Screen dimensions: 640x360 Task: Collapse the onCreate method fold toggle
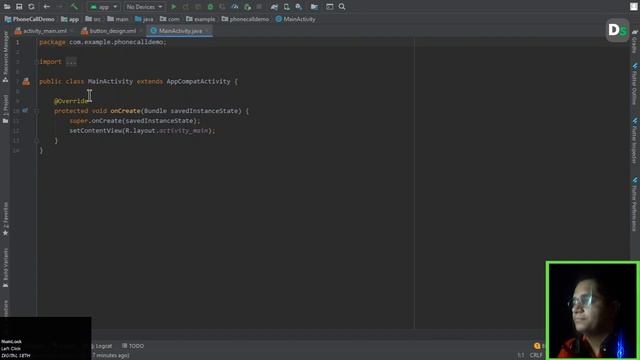[x=36, y=111]
